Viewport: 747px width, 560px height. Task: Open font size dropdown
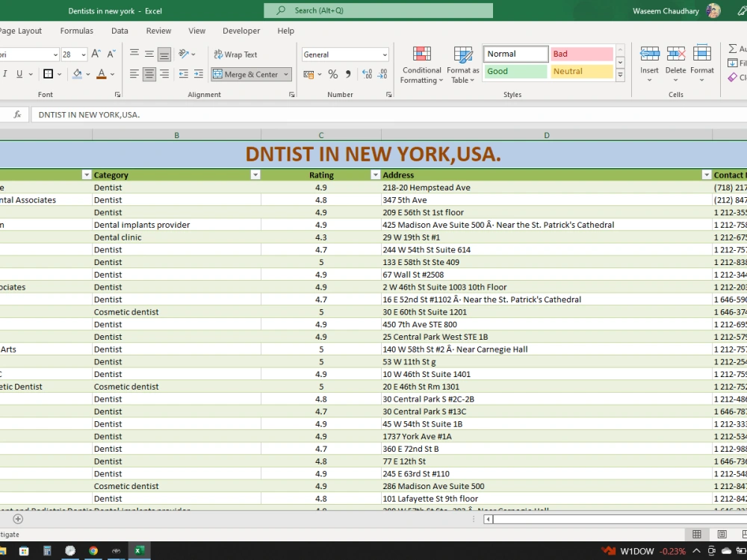pos(84,55)
